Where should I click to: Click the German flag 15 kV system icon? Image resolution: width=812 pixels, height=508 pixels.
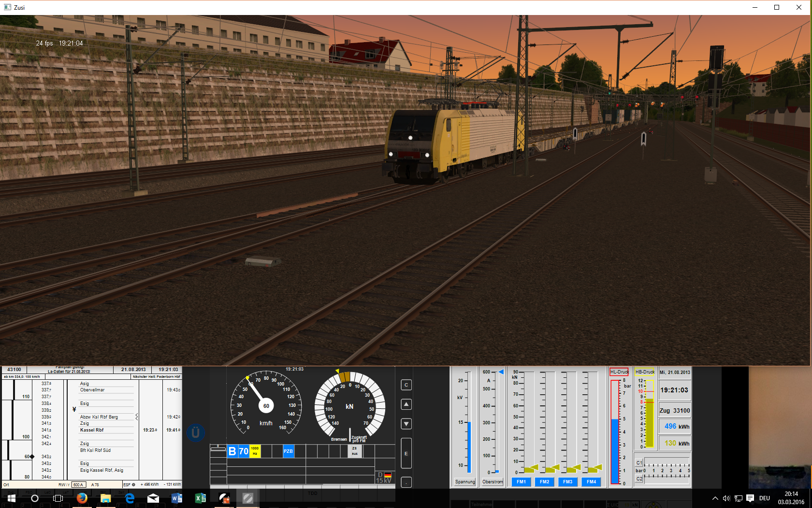pos(384,478)
